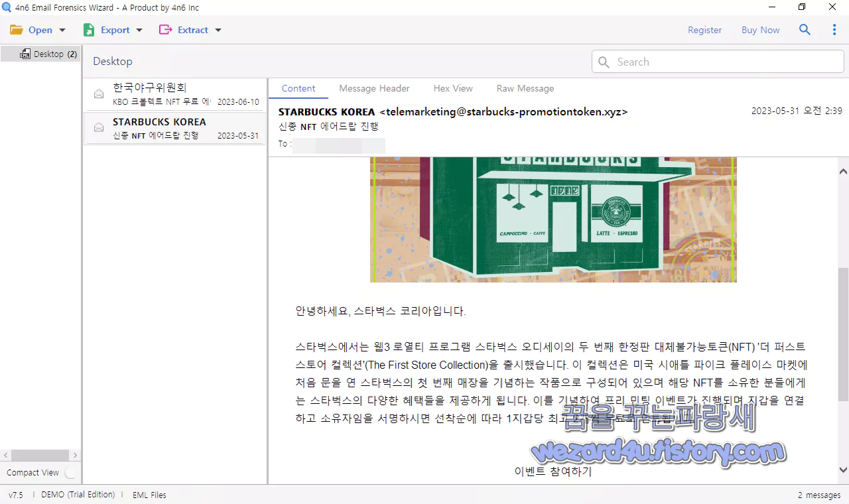
Task: Click the magnifier icon inside Search box
Action: point(604,62)
